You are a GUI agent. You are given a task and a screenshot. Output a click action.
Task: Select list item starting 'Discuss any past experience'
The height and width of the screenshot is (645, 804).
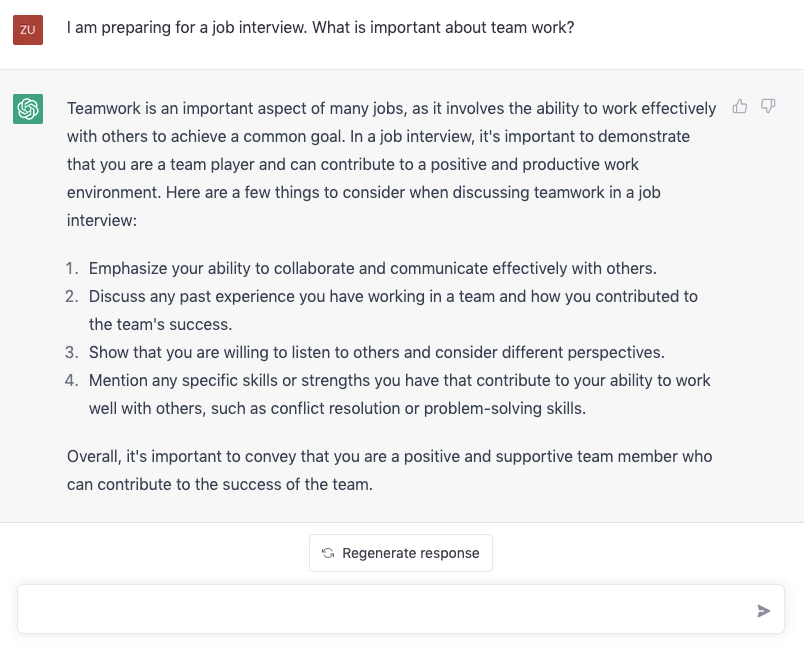tap(393, 310)
